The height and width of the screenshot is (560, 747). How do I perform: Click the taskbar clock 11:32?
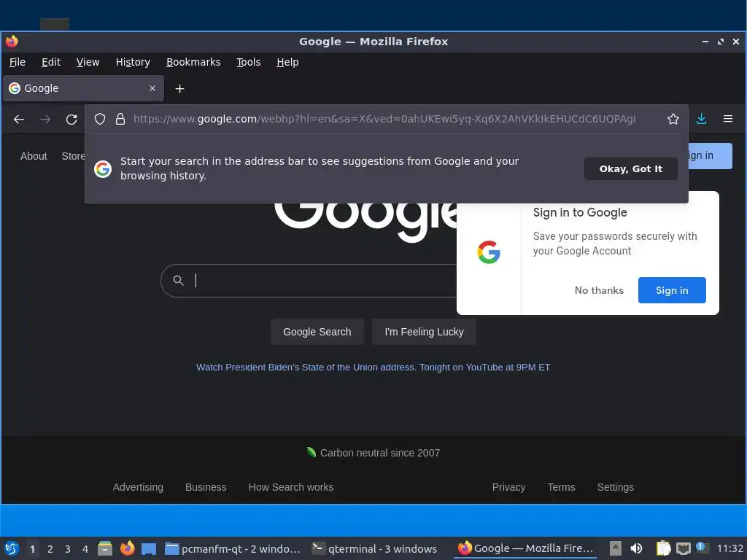(x=729, y=548)
